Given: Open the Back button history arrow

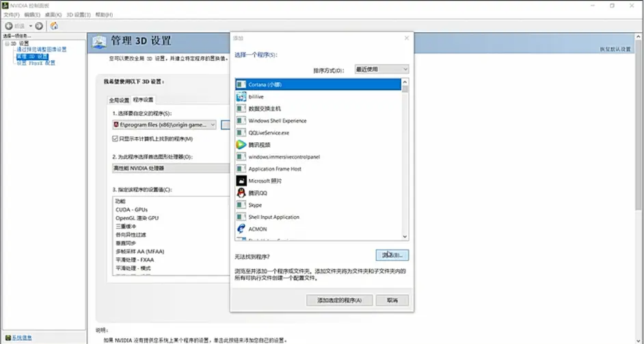Looking at the screenshot, I should pos(30,26).
